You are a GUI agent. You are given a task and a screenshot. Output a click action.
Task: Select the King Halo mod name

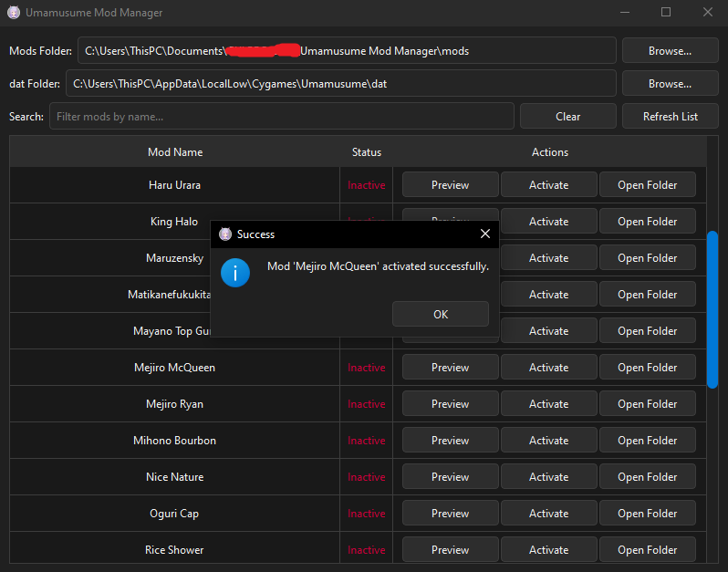click(174, 222)
